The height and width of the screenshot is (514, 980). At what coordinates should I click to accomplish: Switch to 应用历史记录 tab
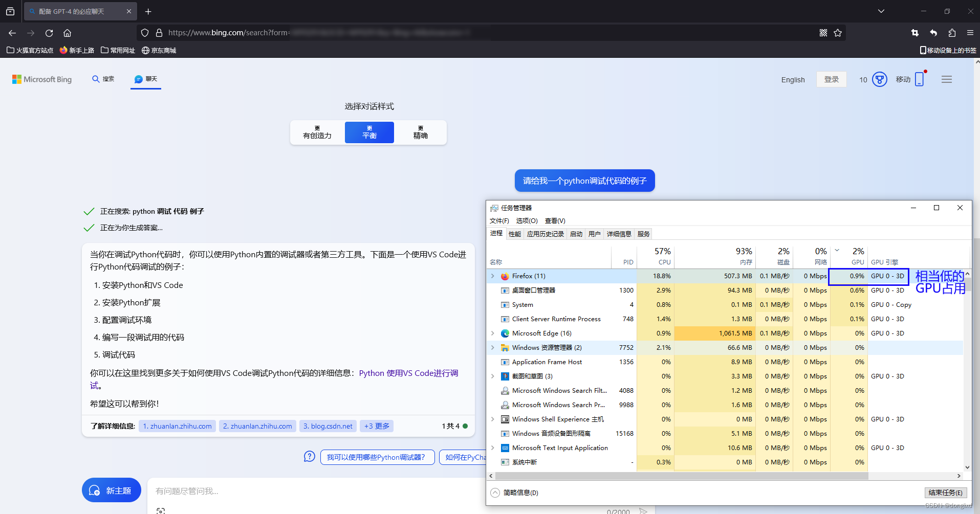546,234
